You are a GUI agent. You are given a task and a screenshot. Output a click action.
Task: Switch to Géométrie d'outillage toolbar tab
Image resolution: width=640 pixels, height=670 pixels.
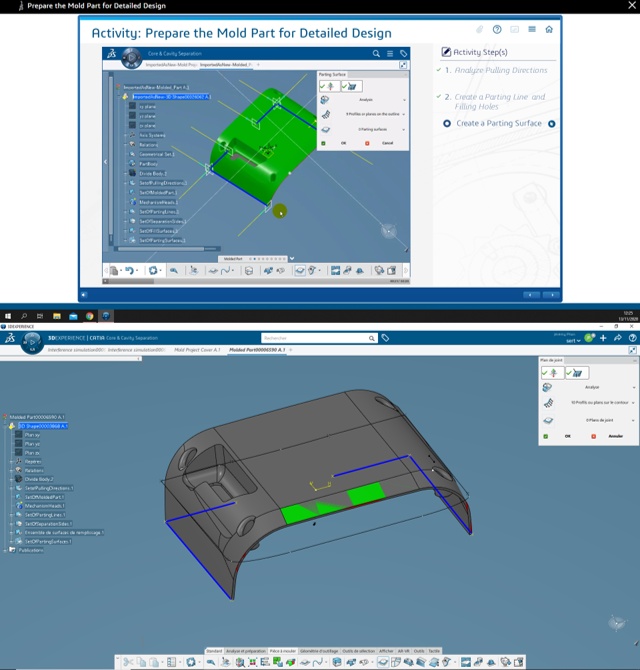pyautogui.click(x=319, y=651)
